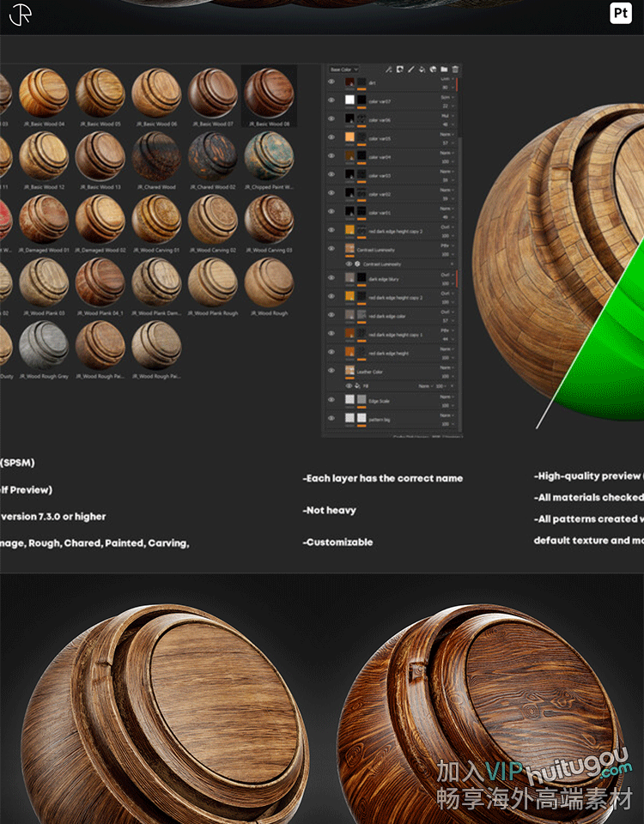Toggle visibility of color var05 layer
The image size is (644, 824).
(331, 137)
